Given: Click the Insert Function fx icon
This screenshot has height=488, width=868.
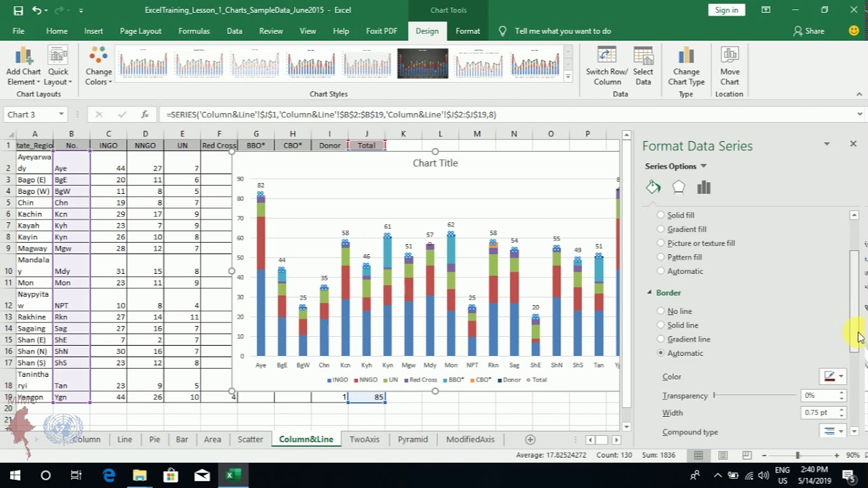Looking at the screenshot, I should [144, 115].
